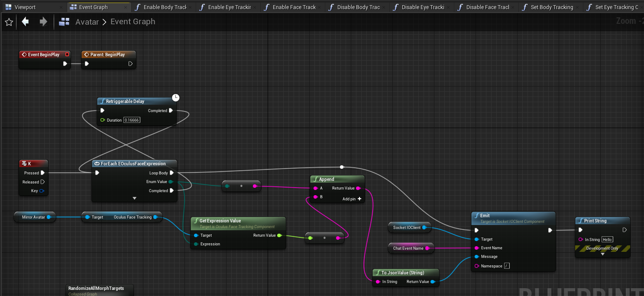Click the Retriggerable Delay Completed exec pin
The image size is (644, 296).
[171, 110]
